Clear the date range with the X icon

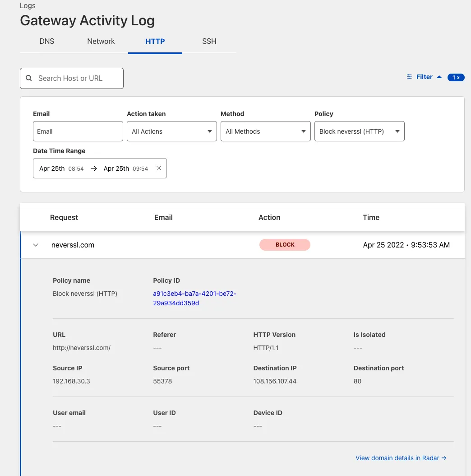[x=159, y=168]
